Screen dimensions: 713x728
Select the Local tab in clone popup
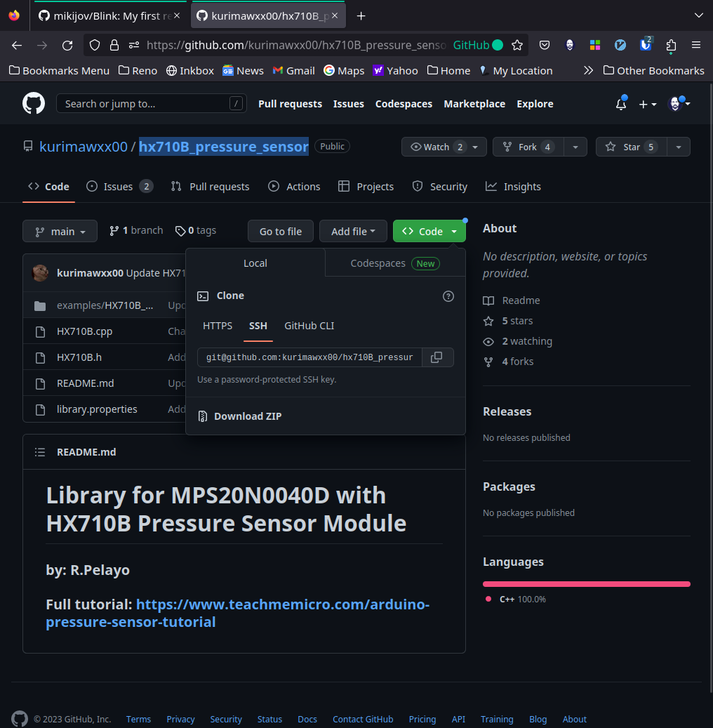(x=255, y=263)
